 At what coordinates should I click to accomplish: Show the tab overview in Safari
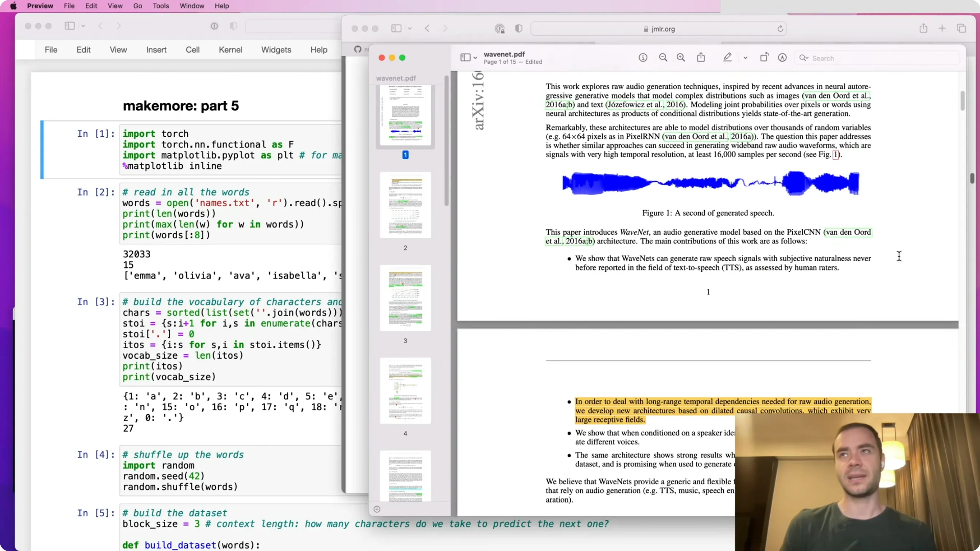pos(961,28)
